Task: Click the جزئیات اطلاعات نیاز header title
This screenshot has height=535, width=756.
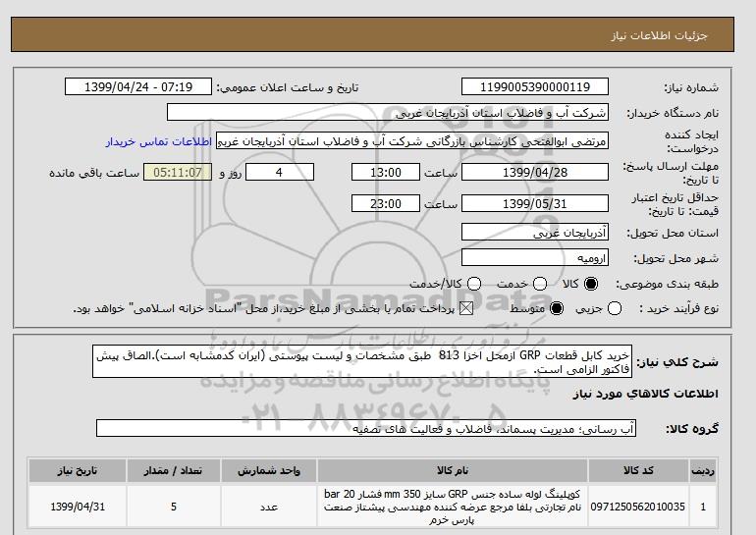Action: pyautogui.click(x=659, y=35)
